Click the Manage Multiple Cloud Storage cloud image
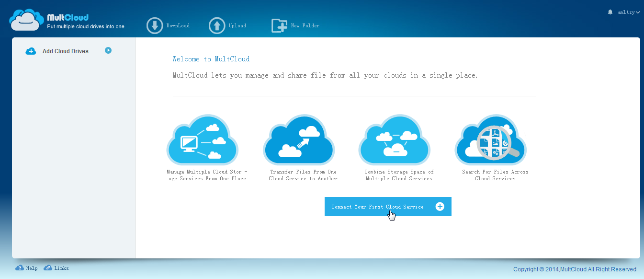Screen dimensions: 644x279 coord(203,140)
